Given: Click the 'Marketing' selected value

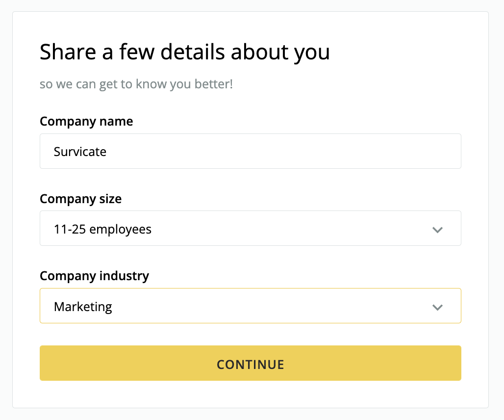Looking at the screenshot, I should pos(83,307).
